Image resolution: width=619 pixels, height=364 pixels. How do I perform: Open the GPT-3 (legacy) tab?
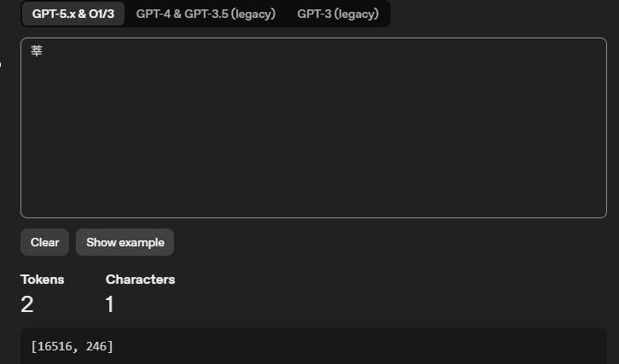tap(338, 14)
